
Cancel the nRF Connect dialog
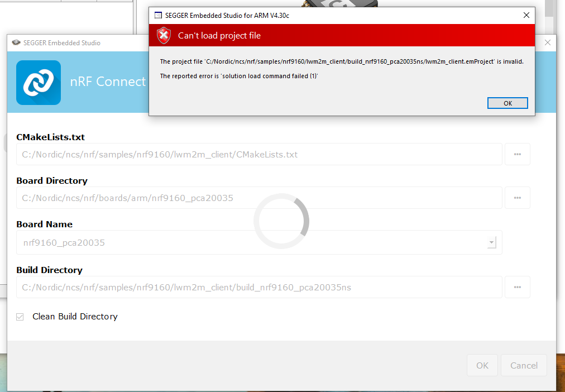pyautogui.click(x=524, y=365)
